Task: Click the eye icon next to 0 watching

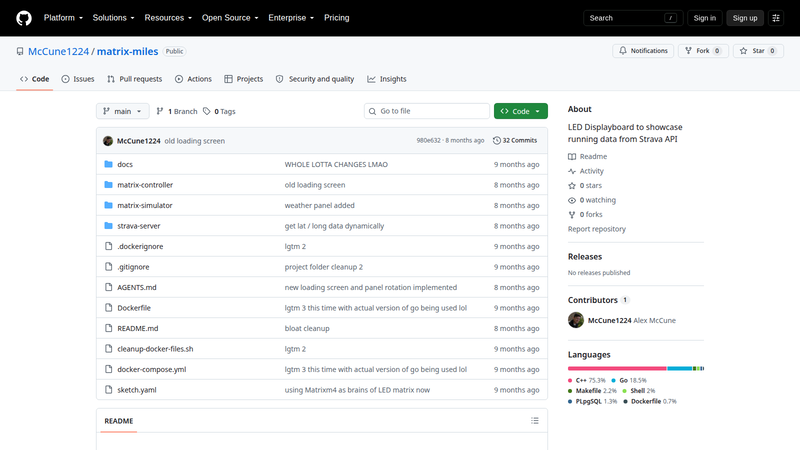Action: [572, 200]
